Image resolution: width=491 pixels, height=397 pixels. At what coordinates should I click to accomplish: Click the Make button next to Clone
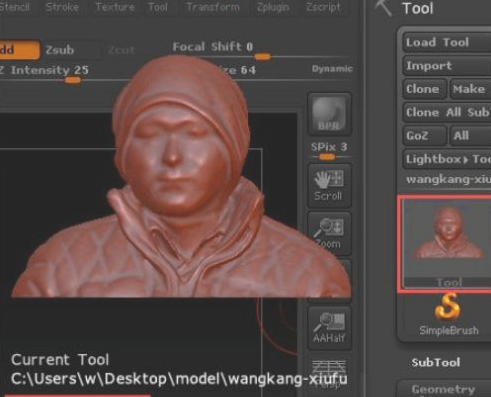(470, 89)
